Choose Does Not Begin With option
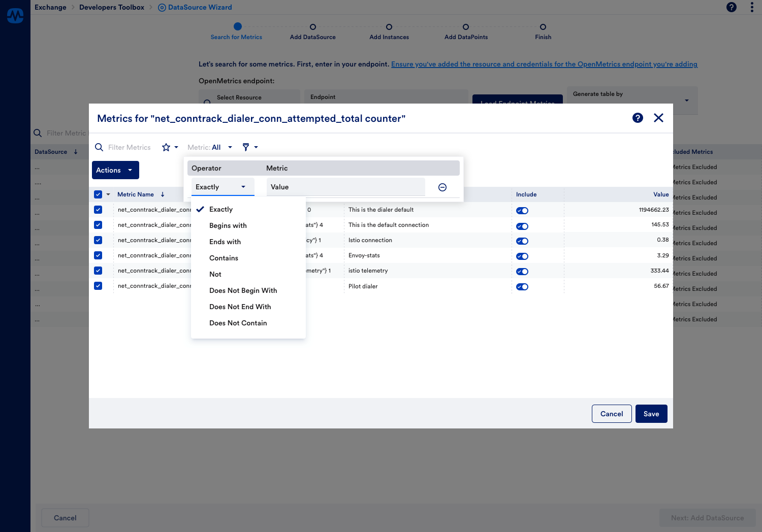Screen dimensions: 762x532 (x=248, y=290)
